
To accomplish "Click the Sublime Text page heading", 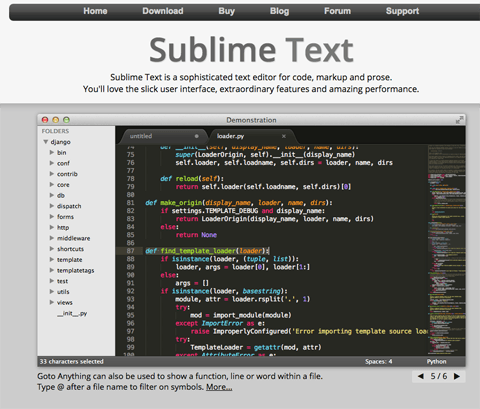I will click(x=251, y=50).
